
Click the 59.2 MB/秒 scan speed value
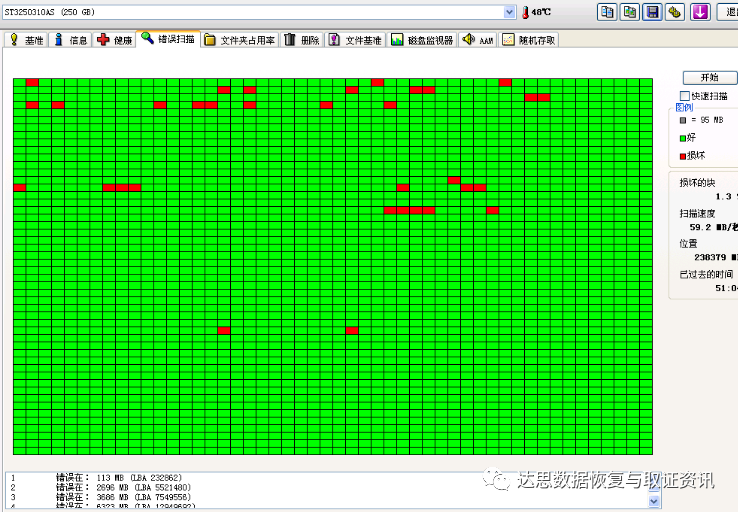pyautogui.click(x=713, y=227)
